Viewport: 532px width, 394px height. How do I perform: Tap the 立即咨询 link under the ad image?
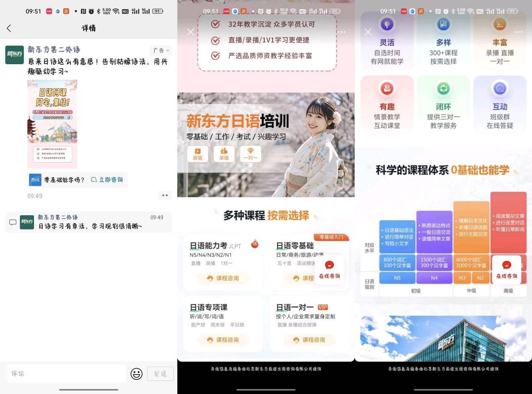coord(107,180)
